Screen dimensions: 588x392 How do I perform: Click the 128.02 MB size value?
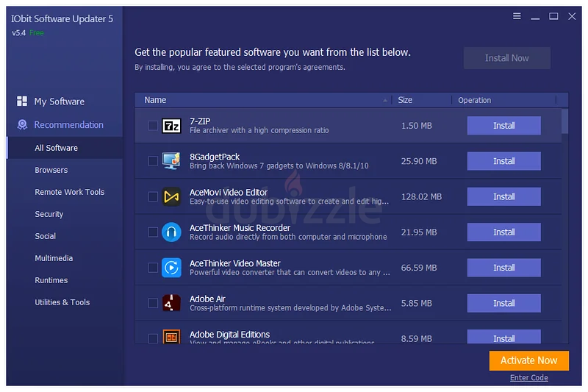pyautogui.click(x=421, y=196)
